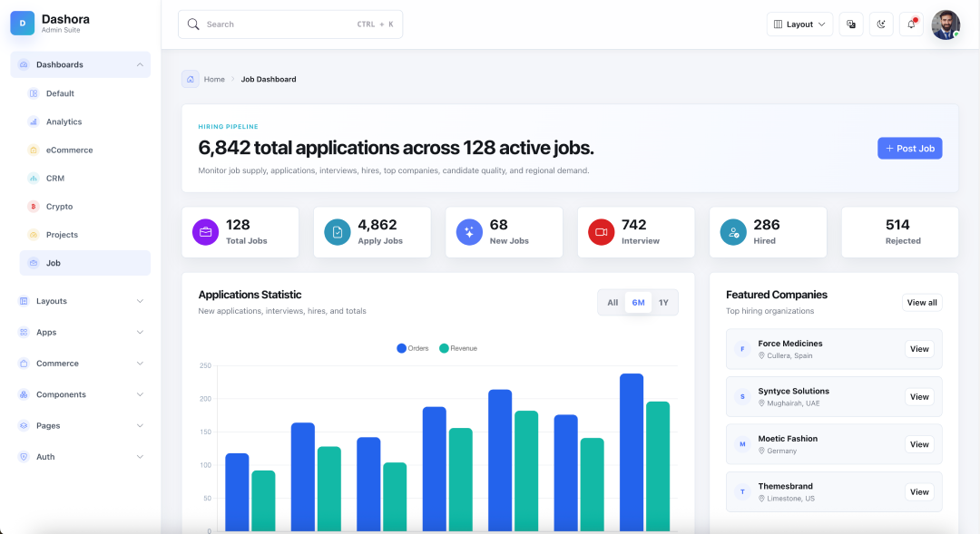The image size is (980, 534).
Task: Click the Interview video camera icon
Action: tap(602, 232)
